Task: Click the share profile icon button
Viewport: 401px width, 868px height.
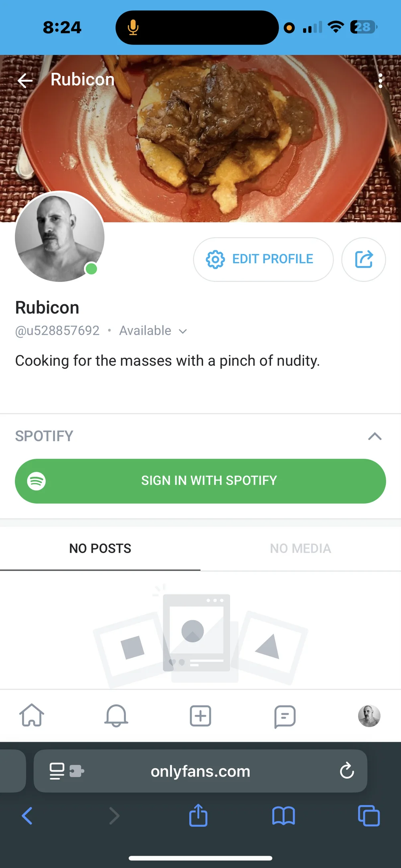Action: [363, 259]
